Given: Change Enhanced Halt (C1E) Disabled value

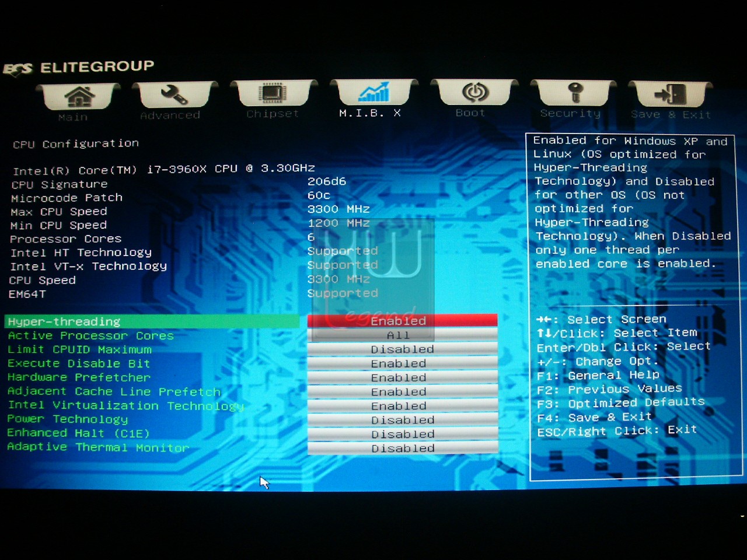Looking at the screenshot, I should (x=402, y=434).
